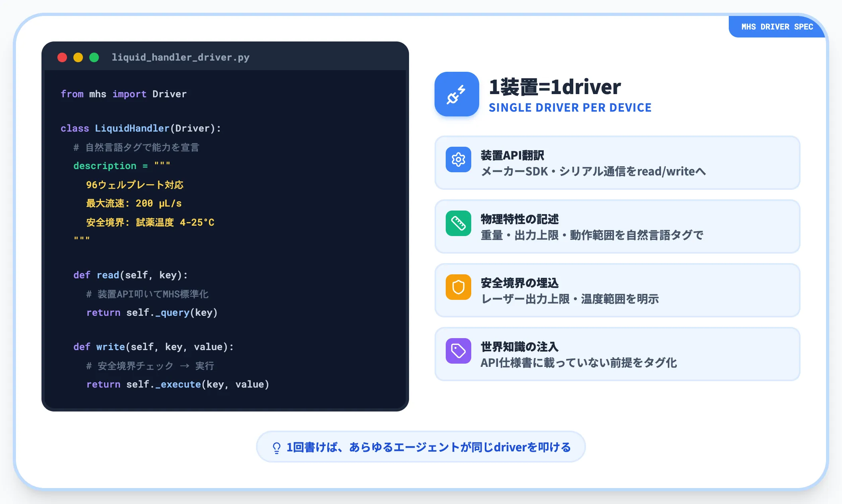Click the 'return self._execute(key, value)' line

[x=178, y=384]
